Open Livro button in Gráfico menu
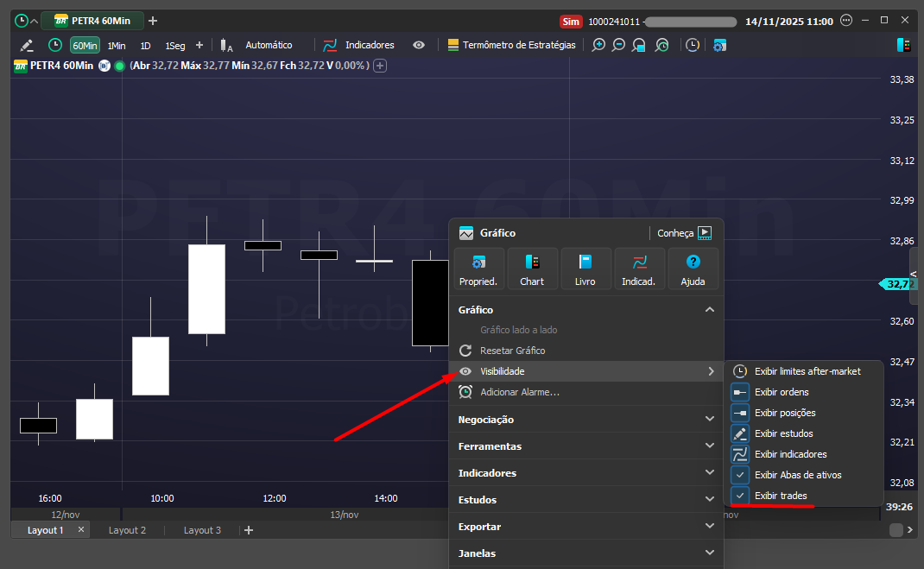Image resolution: width=924 pixels, height=569 pixels. pos(585,269)
